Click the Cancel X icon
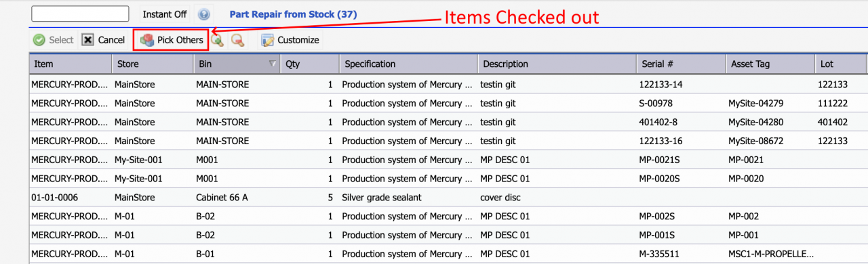Screen dimensions: 868x264 [x=87, y=40]
